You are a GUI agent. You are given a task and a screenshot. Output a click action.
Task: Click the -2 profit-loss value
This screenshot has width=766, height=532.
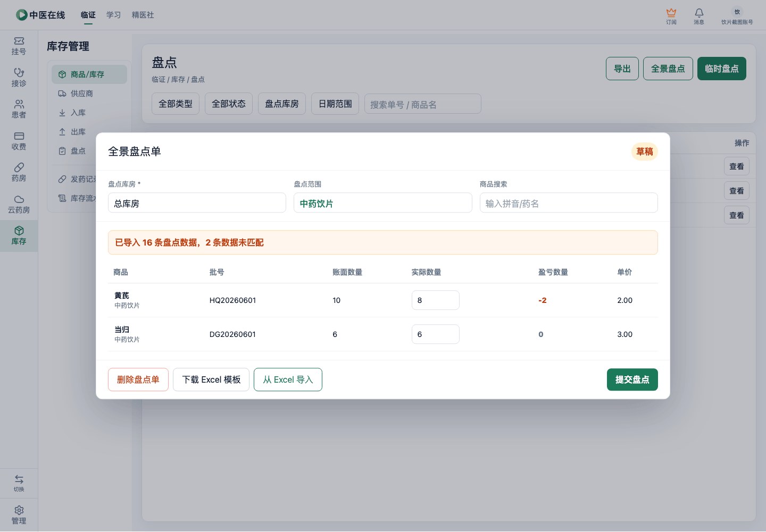543,300
